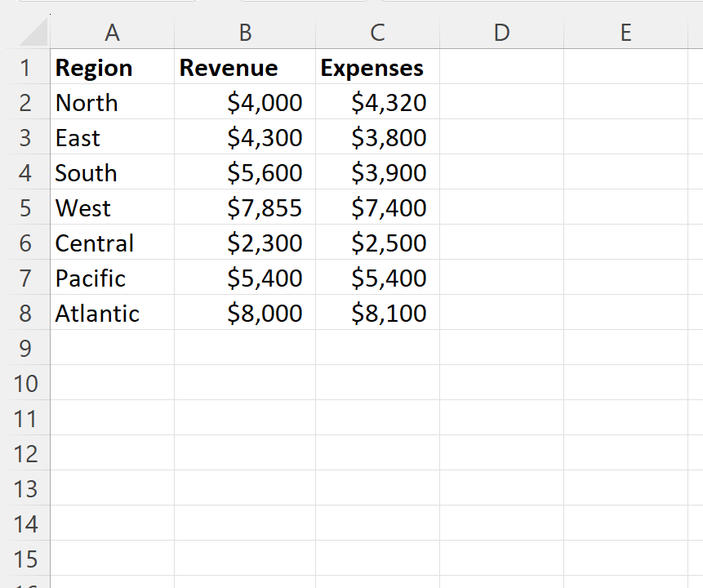Image resolution: width=703 pixels, height=588 pixels.
Task: Select the West cell
Action: point(112,207)
